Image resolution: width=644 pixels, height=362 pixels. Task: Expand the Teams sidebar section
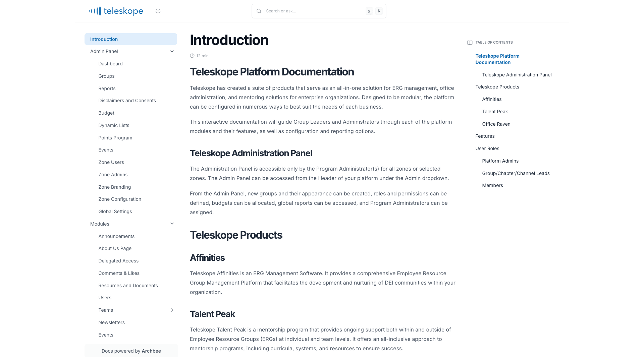point(172,310)
